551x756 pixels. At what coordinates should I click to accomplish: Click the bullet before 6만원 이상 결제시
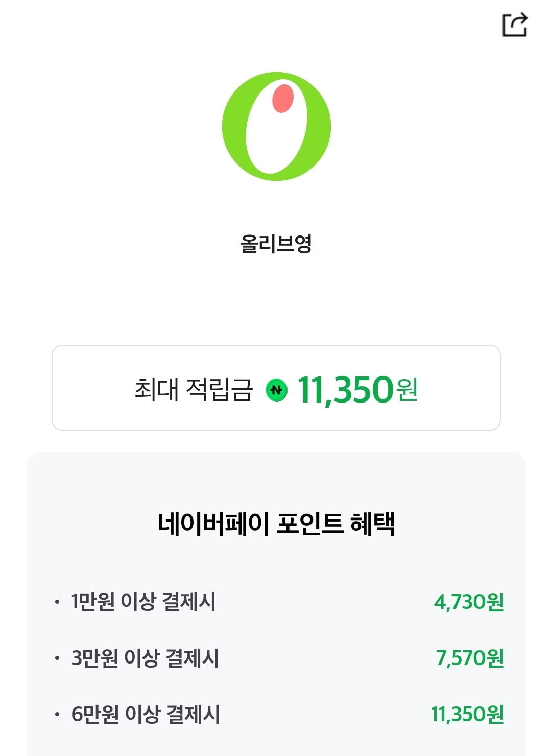[57, 714]
